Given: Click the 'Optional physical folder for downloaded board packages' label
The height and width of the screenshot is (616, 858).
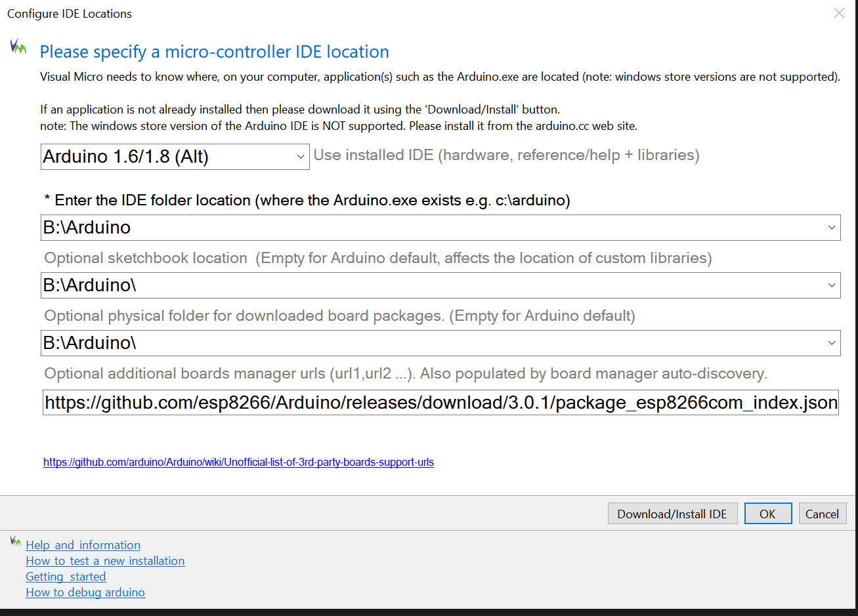Looking at the screenshot, I should 339,316.
